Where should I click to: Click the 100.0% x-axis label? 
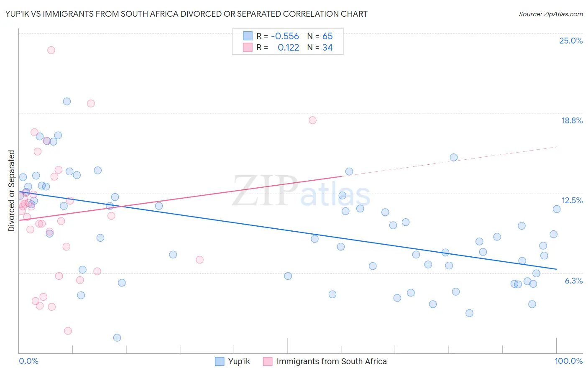(569, 361)
